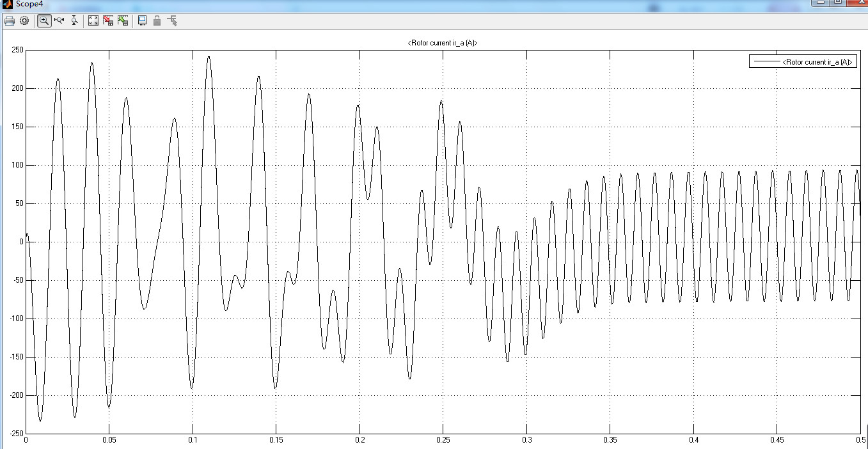Click MATLAB logo in Scope4 title bar
Screen dimensions: 868x449
[x=7, y=4]
